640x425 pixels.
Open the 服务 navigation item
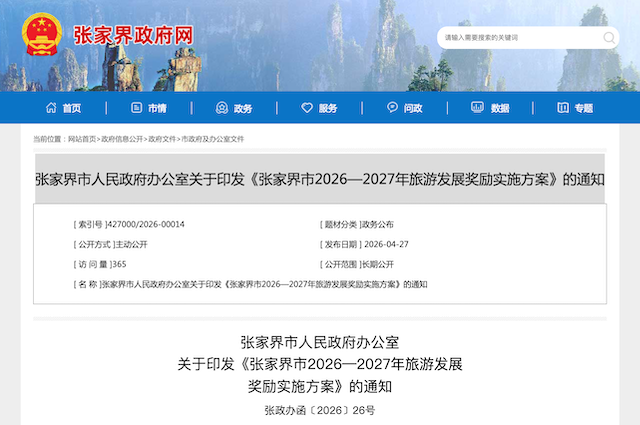pos(328,108)
